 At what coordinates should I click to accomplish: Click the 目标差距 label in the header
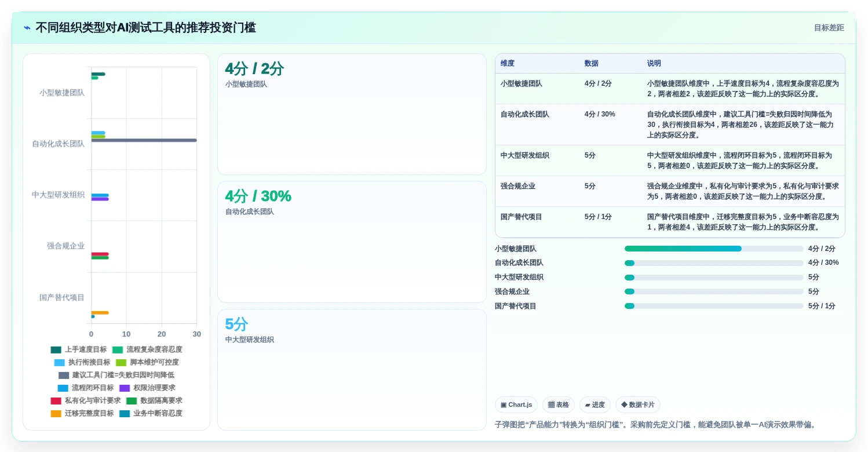[x=829, y=28]
